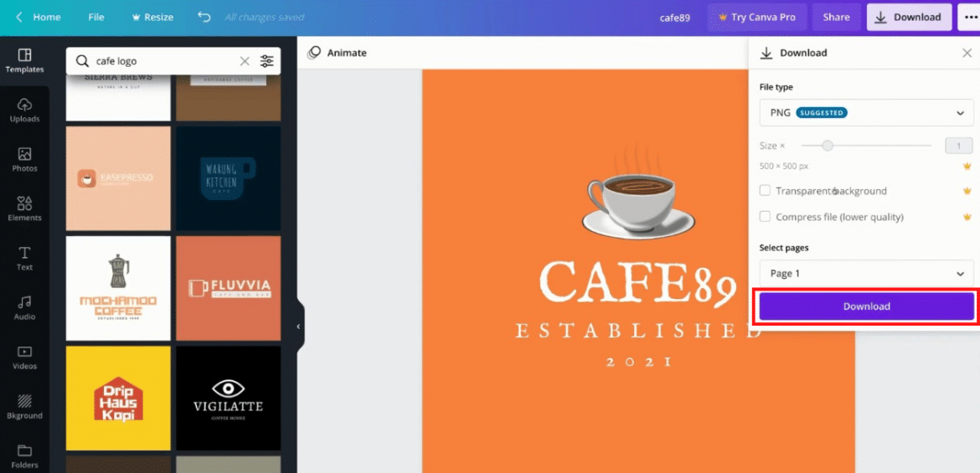Enable the Transparent background checkbox
This screenshot has width=980, height=473.
pyautogui.click(x=765, y=191)
